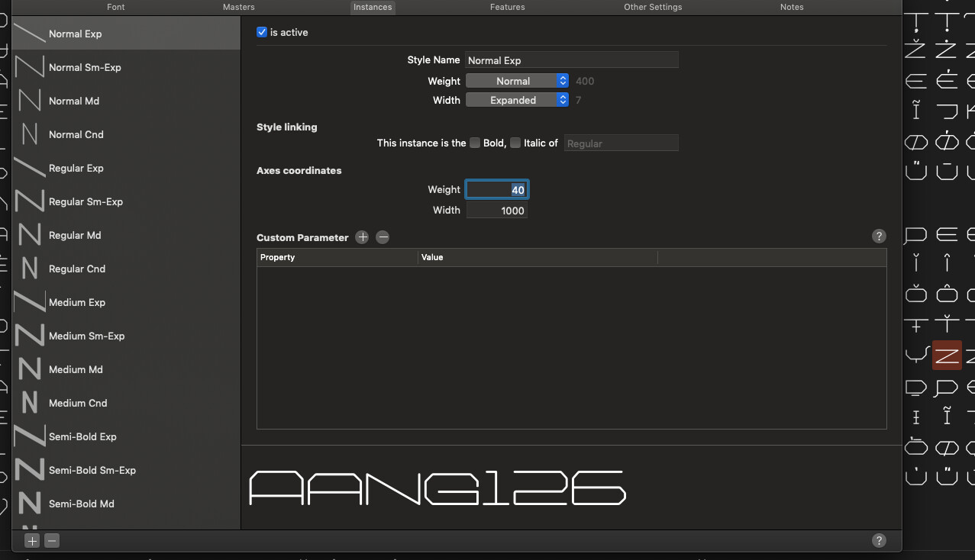Open the Weight dropdown showing Normal
The height and width of the screenshot is (560, 975).
518,81
